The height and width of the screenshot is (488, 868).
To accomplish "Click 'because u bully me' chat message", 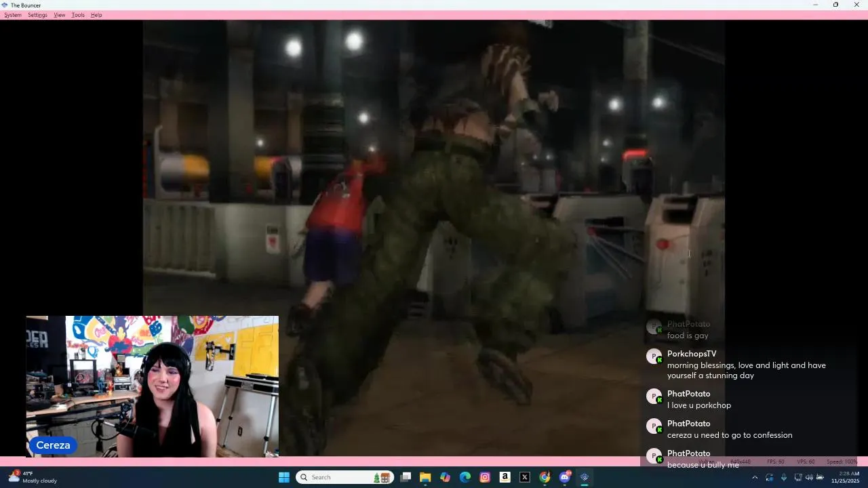I will pos(703,465).
